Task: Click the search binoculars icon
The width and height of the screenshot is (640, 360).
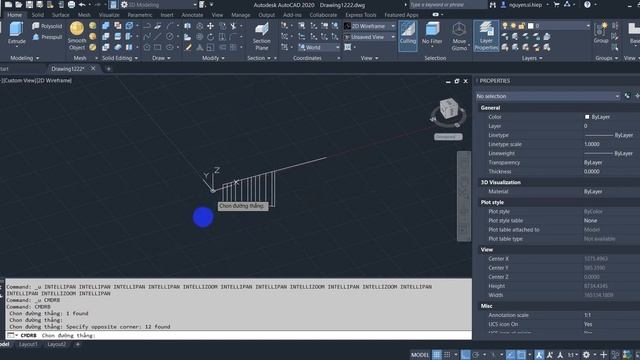Action: coord(493,4)
